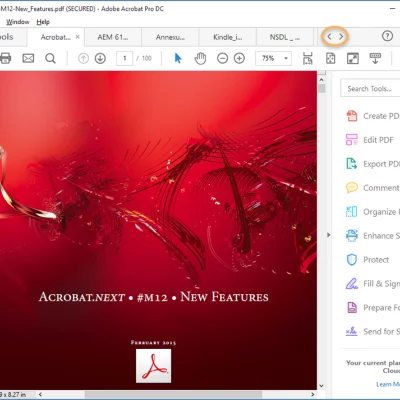Click the vertical scrollbar up arrow
Screen dimensions: 400x400
[x=321, y=80]
